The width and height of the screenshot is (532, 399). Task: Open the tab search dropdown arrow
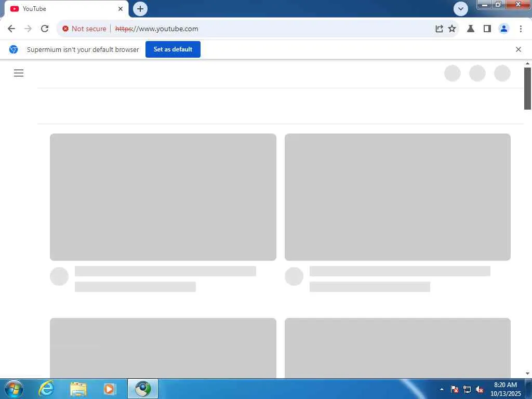[x=461, y=9]
